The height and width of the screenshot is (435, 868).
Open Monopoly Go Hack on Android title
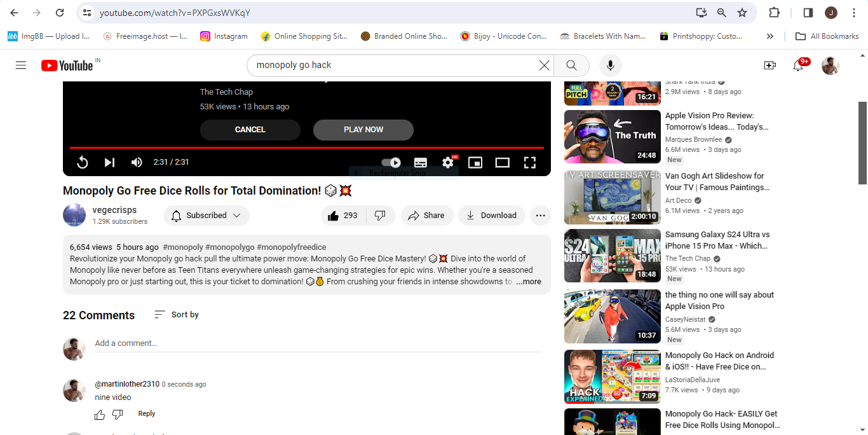(x=719, y=361)
